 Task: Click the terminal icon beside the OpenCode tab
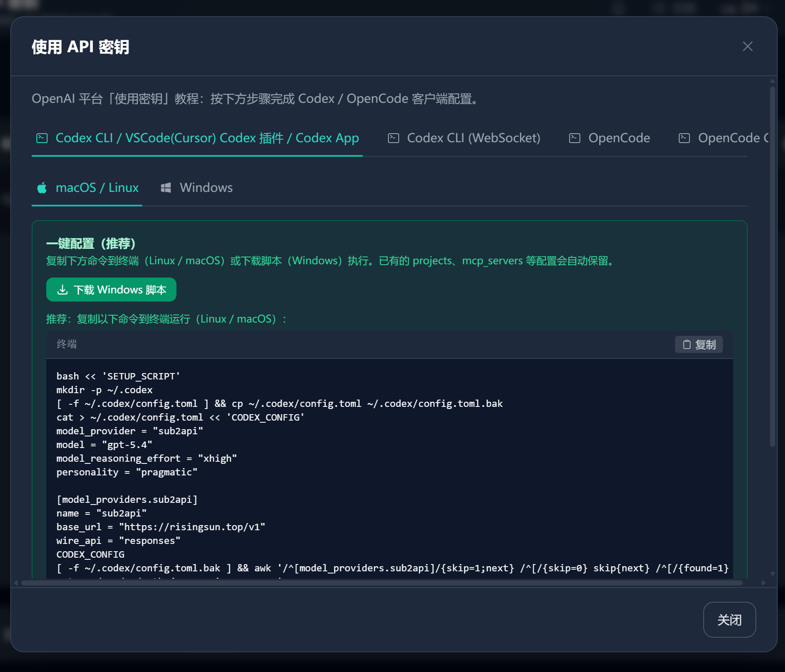click(x=574, y=138)
